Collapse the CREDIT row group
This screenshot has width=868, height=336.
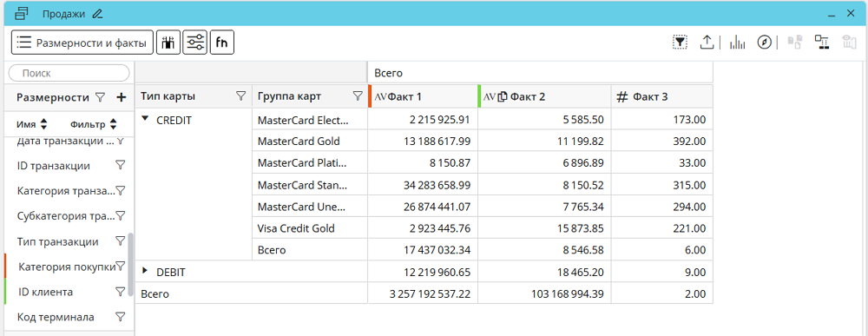[146, 118]
